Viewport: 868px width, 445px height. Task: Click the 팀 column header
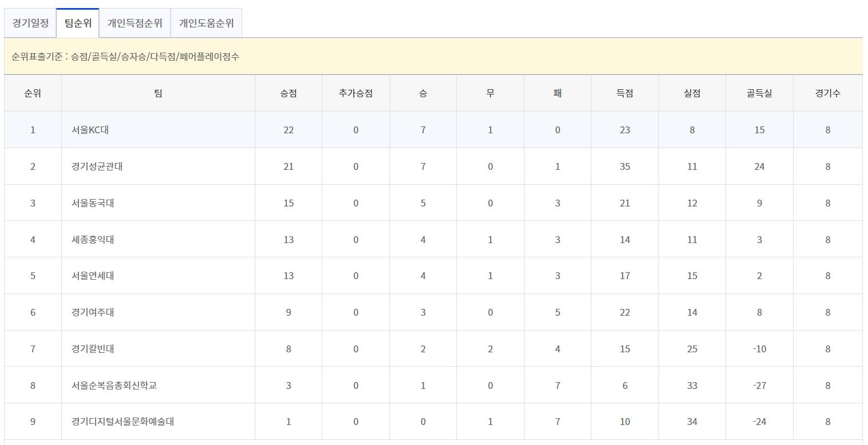(x=158, y=93)
